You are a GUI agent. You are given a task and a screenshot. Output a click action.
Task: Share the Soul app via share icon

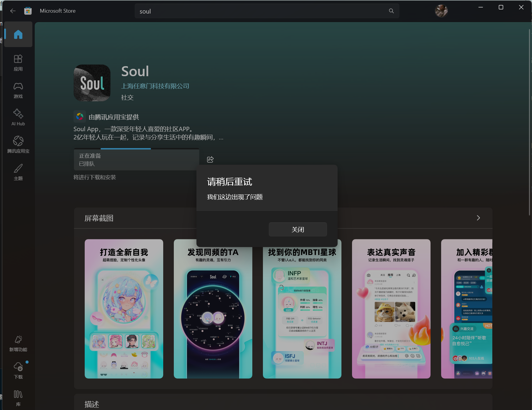click(210, 159)
